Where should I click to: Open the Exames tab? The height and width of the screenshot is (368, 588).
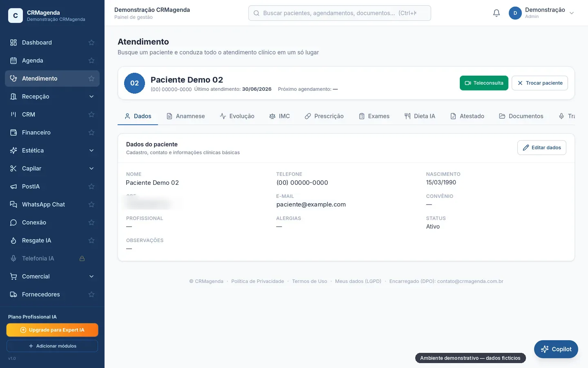click(x=374, y=116)
